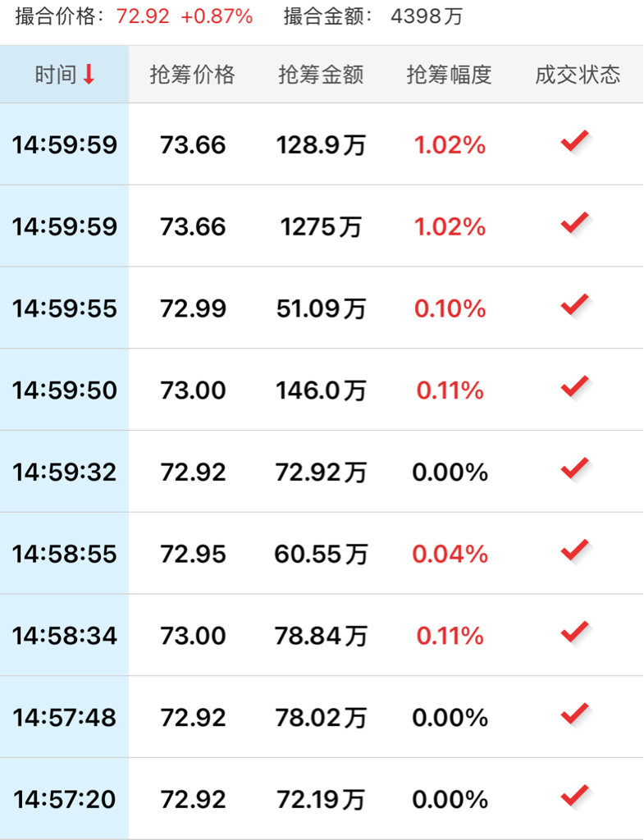Click the checkmark in the 14:58:55 row

575,551
